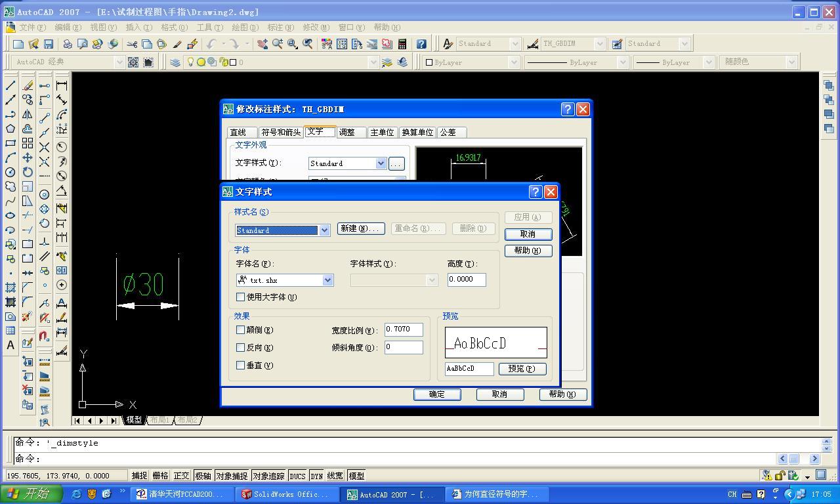
Task: Select the Erase modify tool
Action: (x=28, y=85)
